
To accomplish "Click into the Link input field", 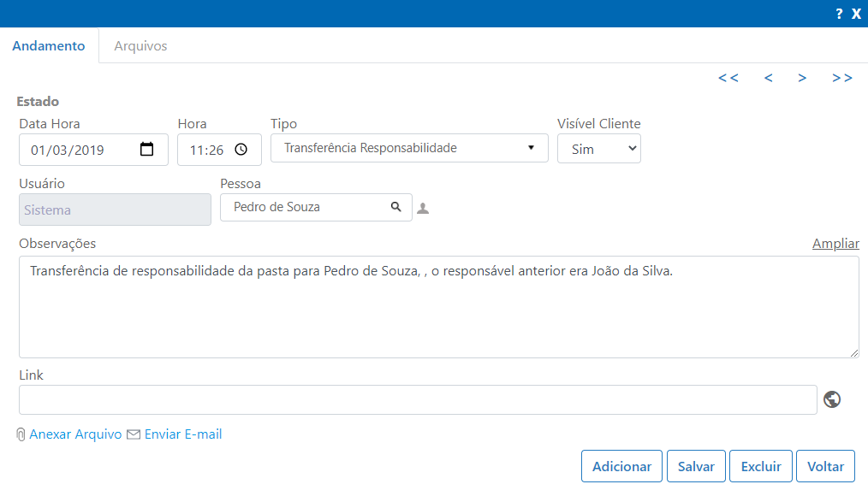I will [418, 399].
